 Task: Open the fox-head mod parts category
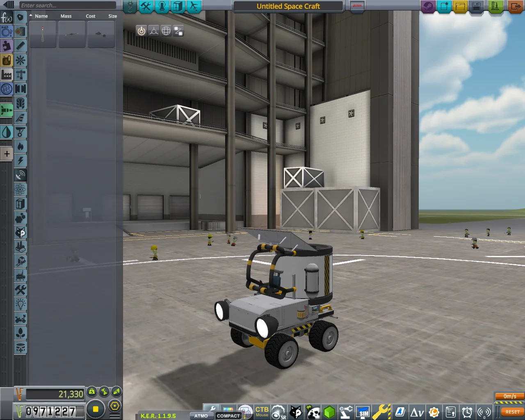(x=21, y=233)
